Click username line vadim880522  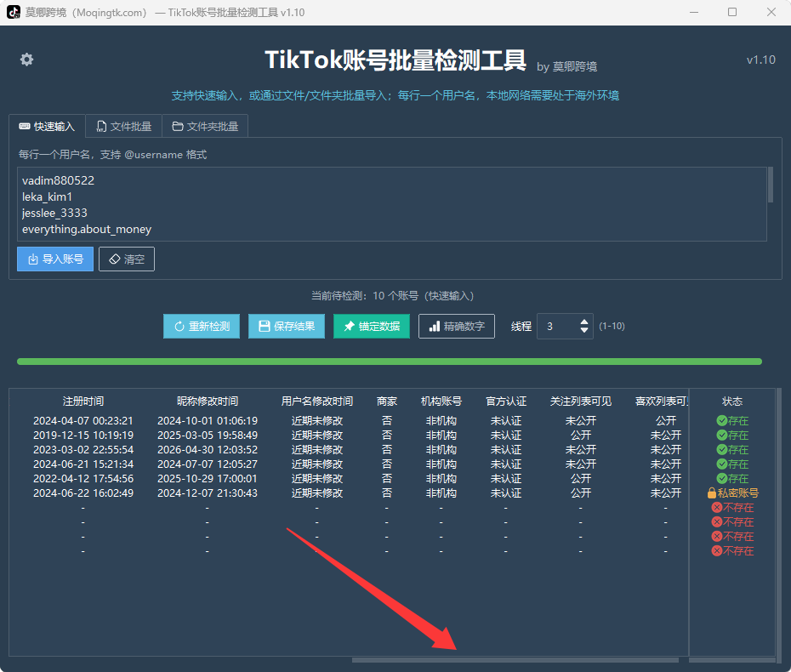tap(58, 180)
